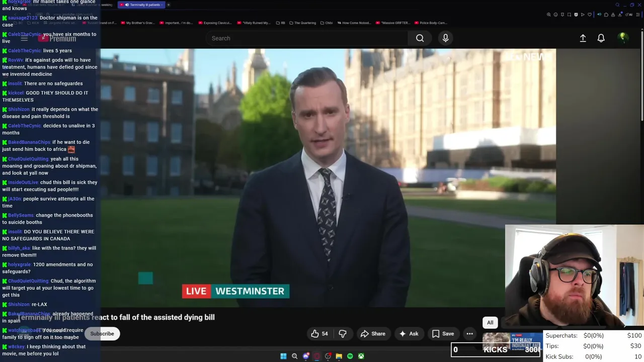This screenshot has width=644, height=362.
Task: Open 'Police Body-Cam...' bookmark
Action: click(x=430, y=23)
